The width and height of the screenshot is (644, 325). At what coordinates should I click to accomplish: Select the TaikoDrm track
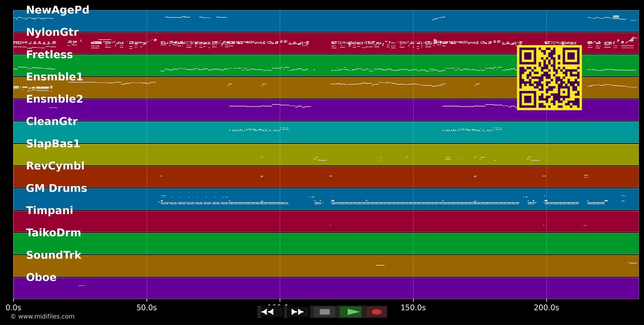[x=53, y=233]
